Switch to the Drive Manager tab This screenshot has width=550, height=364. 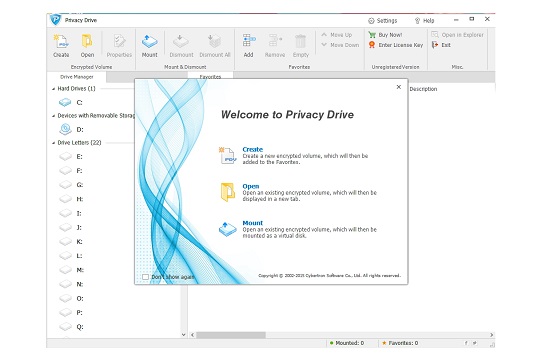coord(77,77)
